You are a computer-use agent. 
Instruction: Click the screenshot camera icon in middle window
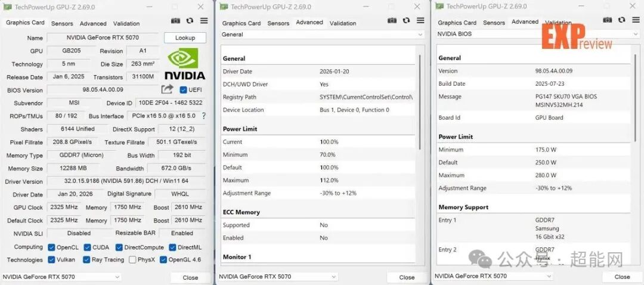click(392, 20)
